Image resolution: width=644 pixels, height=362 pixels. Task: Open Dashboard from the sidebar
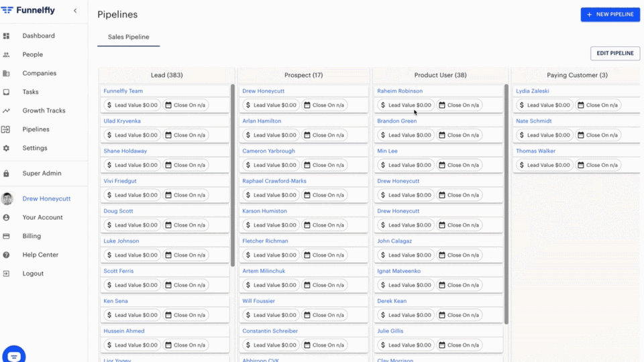[39, 36]
